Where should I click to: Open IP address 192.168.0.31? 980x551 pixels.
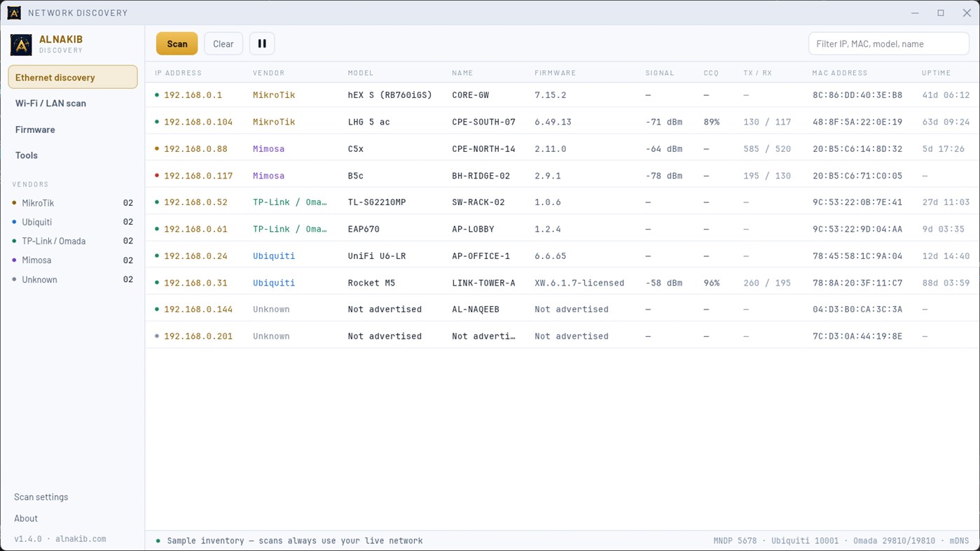point(195,283)
